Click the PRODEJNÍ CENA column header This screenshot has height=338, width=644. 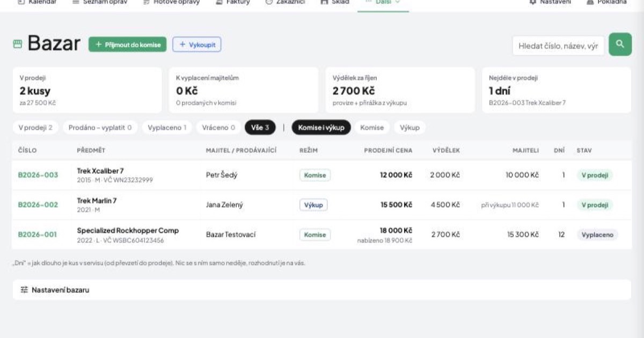(388, 150)
